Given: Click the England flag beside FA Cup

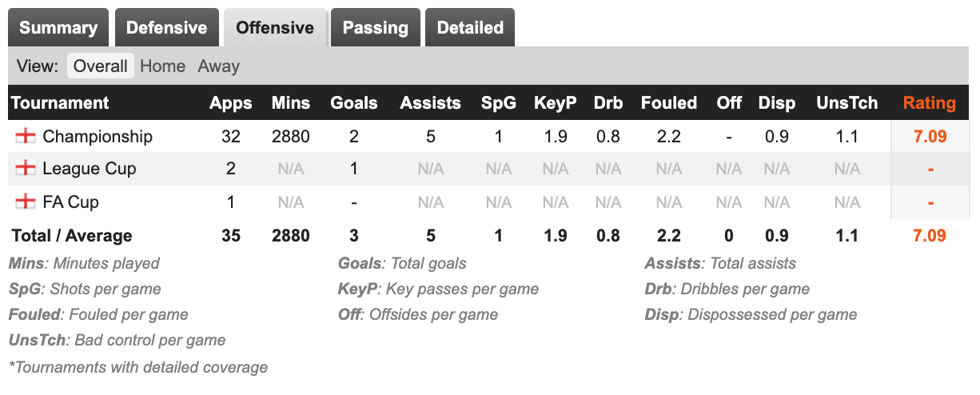Looking at the screenshot, I should point(26,201).
